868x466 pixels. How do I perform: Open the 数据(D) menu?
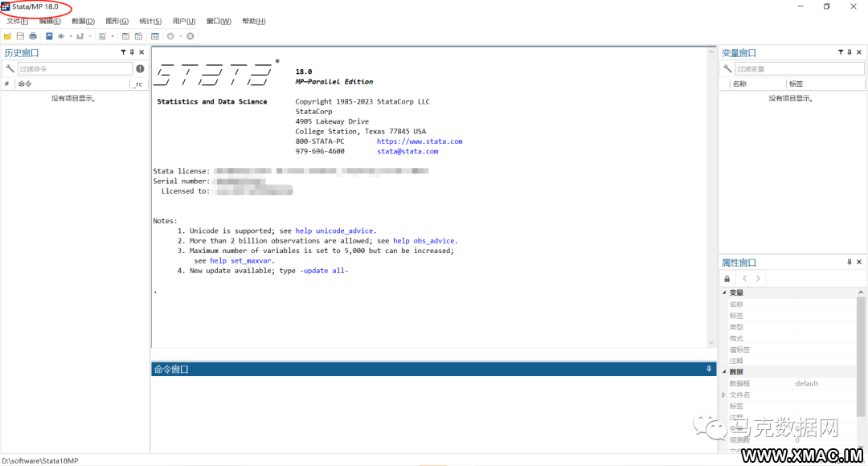83,21
